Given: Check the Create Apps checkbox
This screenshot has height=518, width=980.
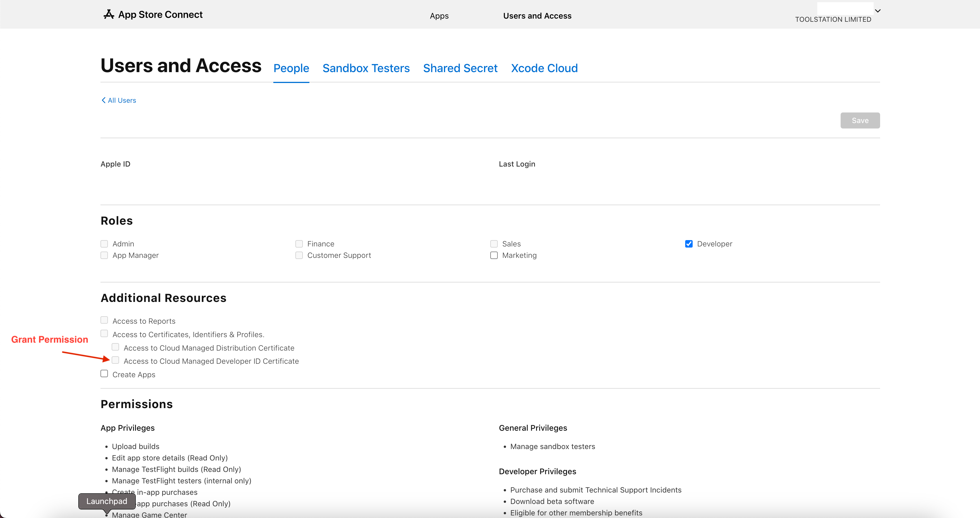Looking at the screenshot, I should point(104,373).
